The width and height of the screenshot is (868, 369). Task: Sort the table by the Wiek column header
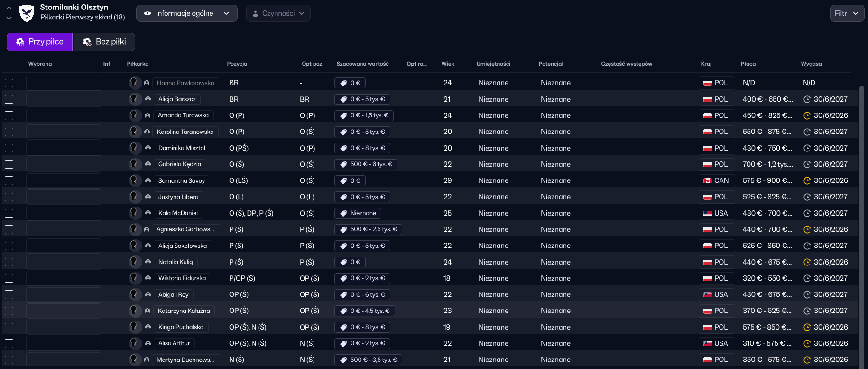(447, 64)
